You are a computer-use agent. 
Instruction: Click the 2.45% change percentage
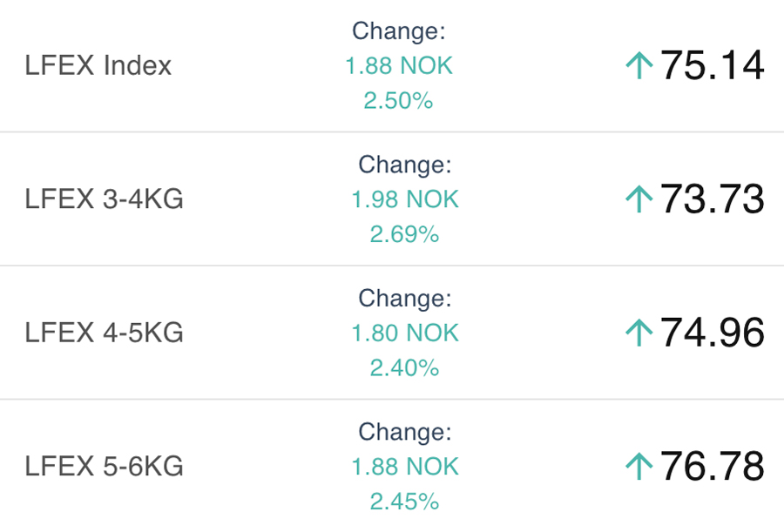[x=404, y=502]
